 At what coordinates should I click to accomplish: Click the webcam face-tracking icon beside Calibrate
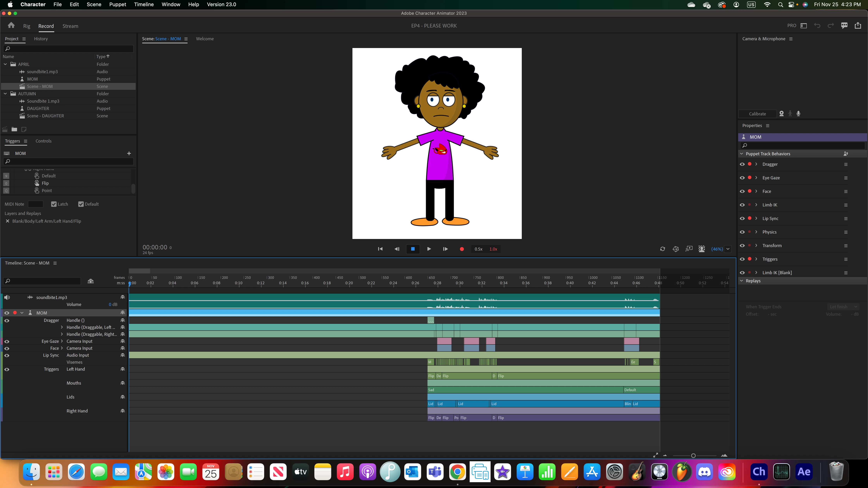coord(781,114)
